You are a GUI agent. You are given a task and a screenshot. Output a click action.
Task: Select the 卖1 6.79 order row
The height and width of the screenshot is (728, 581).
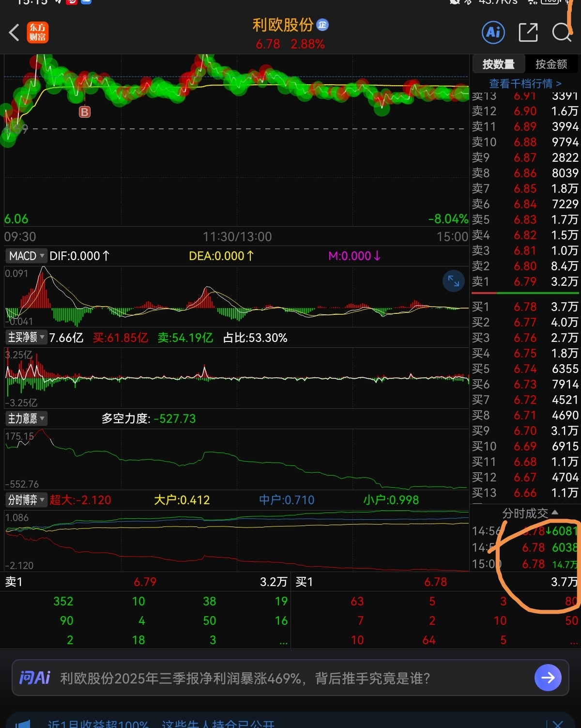pyautogui.click(x=525, y=281)
